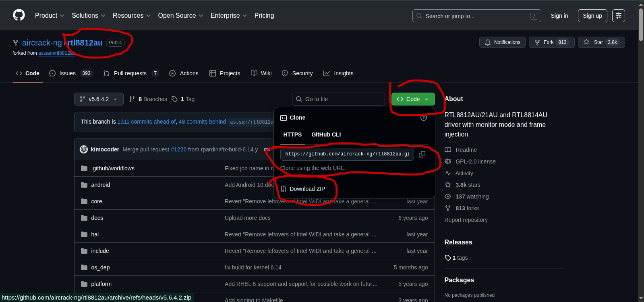Switch to the Actions tab
The width and height of the screenshot is (644, 302).
tap(184, 73)
